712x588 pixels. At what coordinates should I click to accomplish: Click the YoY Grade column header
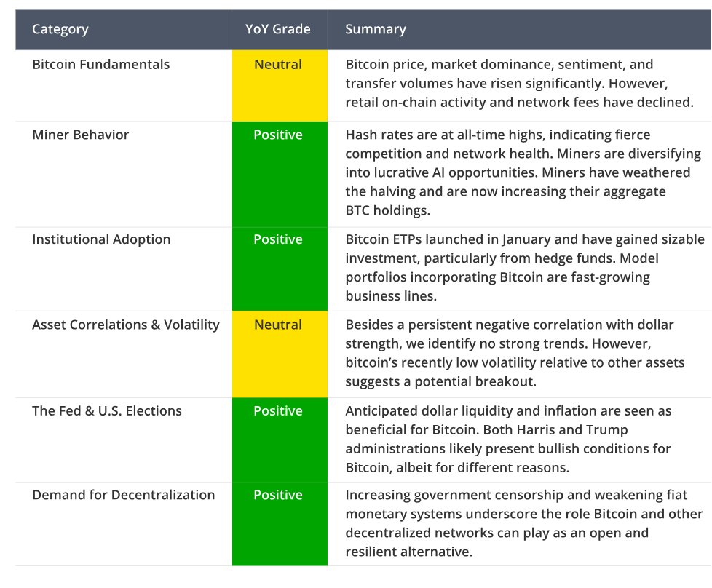280,30
